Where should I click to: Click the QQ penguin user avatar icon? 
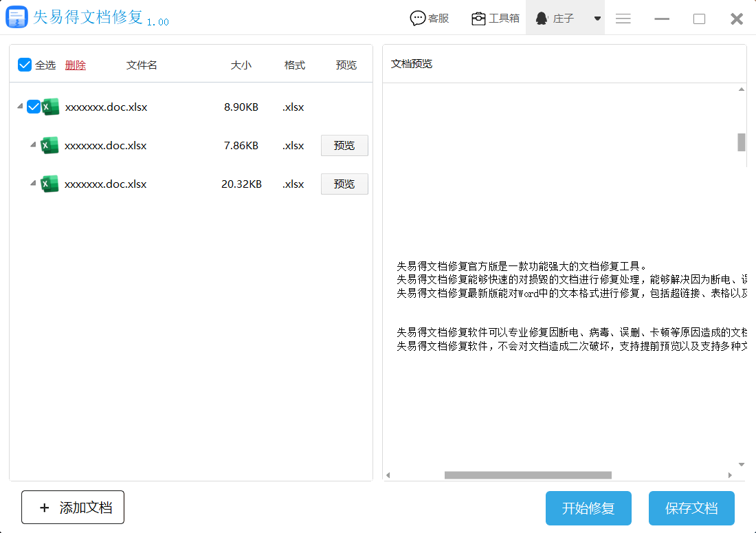(x=542, y=19)
